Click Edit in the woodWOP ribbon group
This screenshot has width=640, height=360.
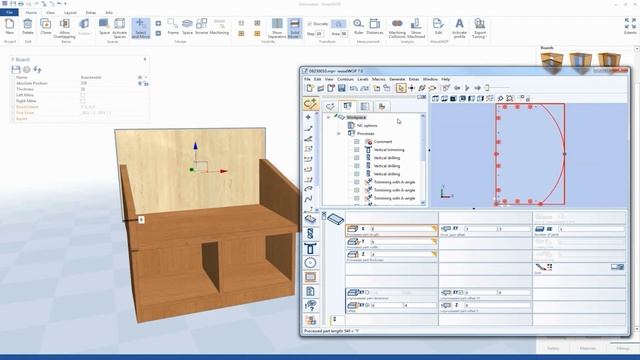pos(438,27)
